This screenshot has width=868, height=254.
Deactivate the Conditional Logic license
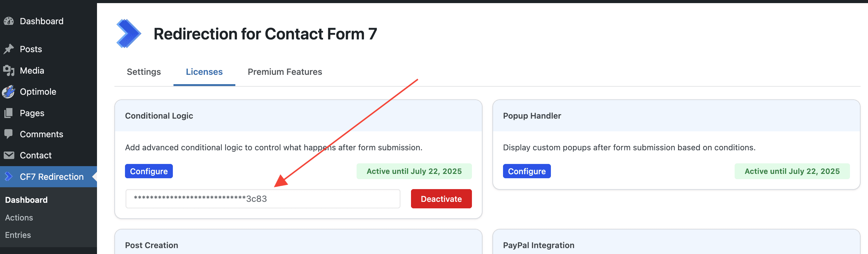pyautogui.click(x=441, y=199)
